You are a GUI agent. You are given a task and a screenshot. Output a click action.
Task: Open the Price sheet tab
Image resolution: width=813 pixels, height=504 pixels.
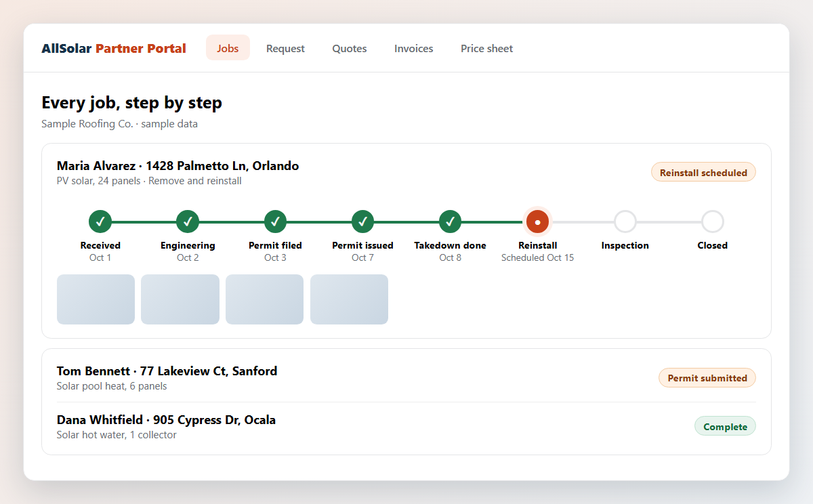[486, 48]
